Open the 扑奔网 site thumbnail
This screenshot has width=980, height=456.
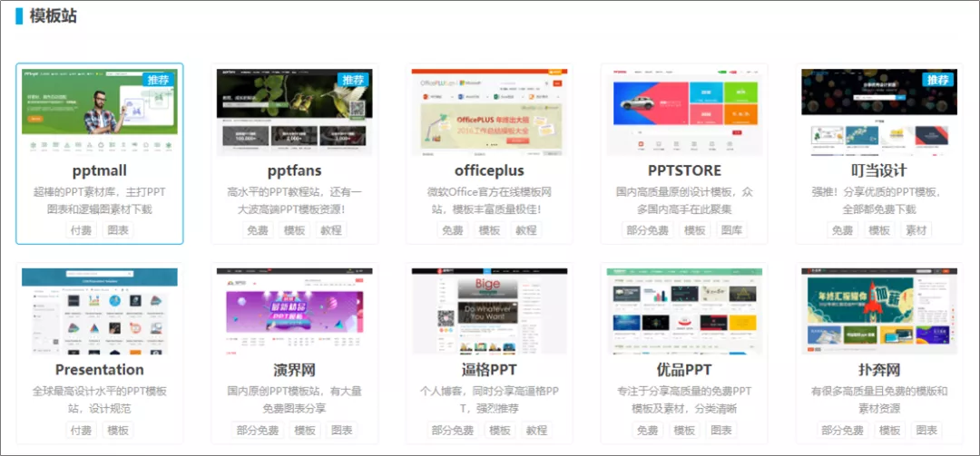point(879,312)
